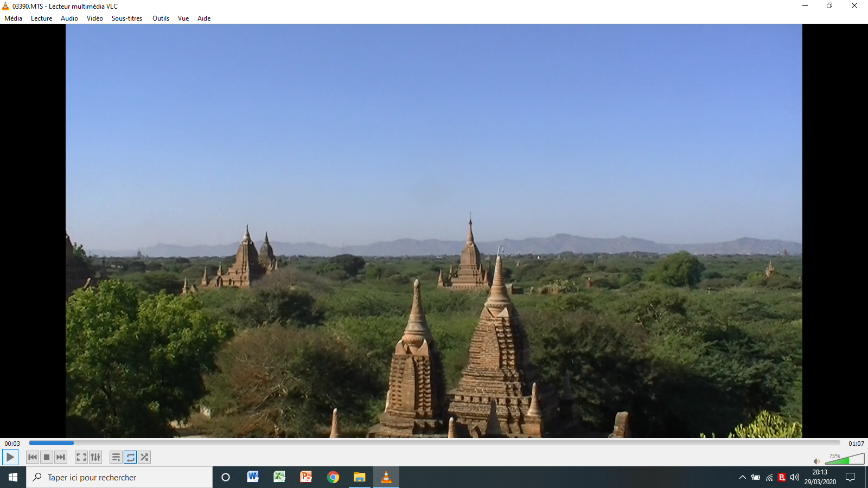Open the Outils menu

[161, 18]
